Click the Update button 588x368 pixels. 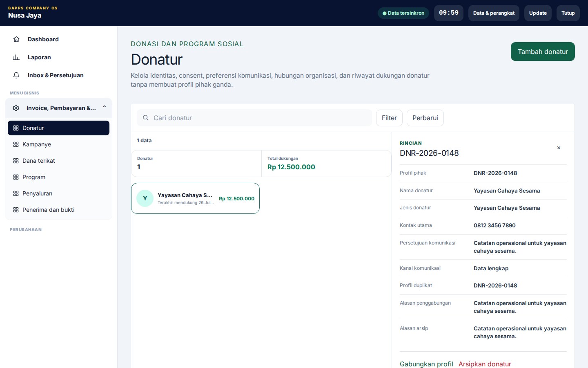pos(538,13)
